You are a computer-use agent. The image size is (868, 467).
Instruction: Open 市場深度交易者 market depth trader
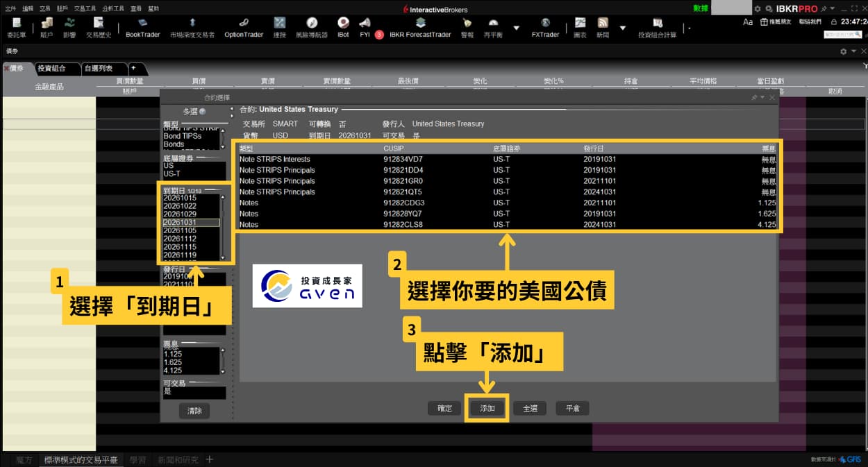[x=192, y=28]
